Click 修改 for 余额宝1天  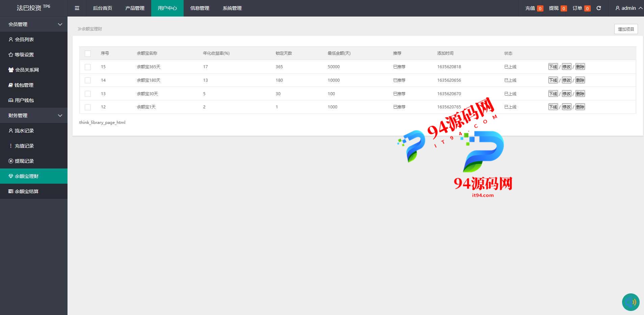pos(566,107)
